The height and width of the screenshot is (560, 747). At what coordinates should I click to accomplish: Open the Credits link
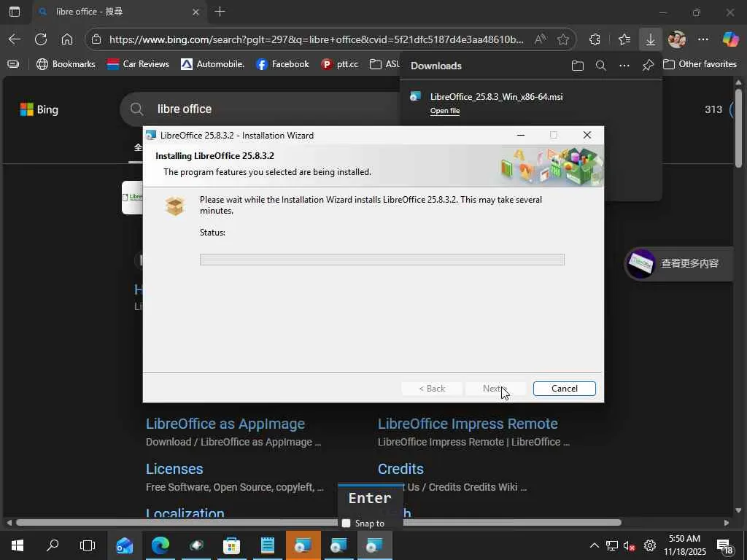[400, 469]
